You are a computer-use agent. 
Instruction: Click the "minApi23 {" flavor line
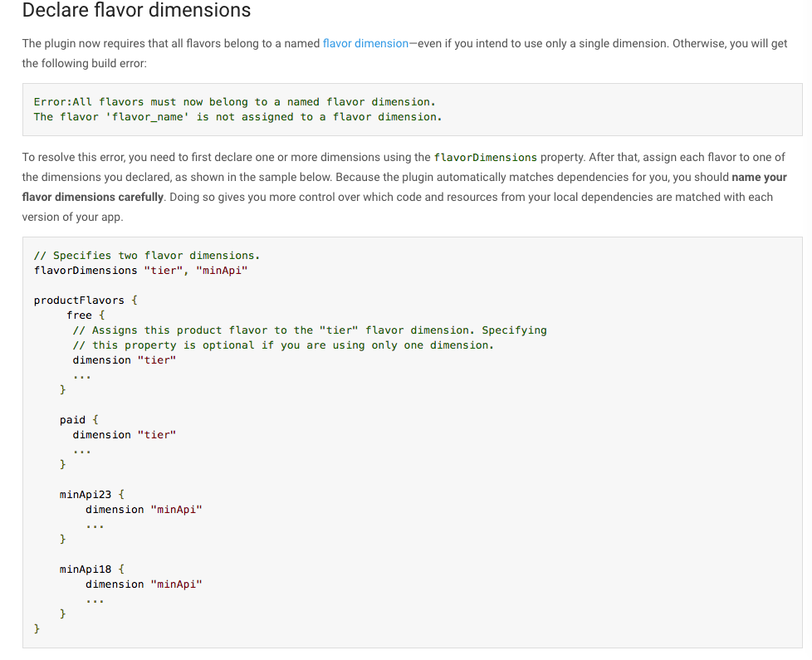(x=92, y=495)
